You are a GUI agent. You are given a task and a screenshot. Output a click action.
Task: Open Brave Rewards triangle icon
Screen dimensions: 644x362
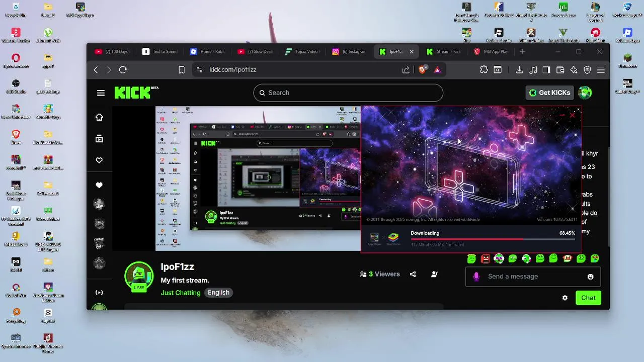(437, 70)
